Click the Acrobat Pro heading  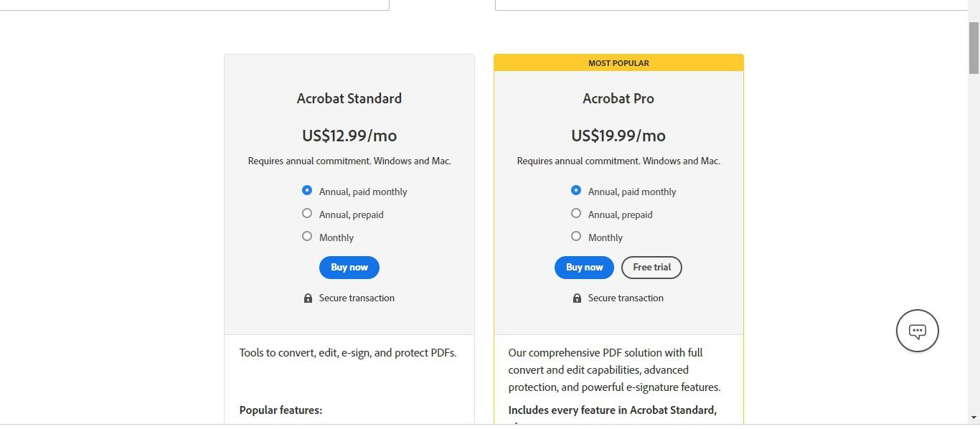coord(618,98)
